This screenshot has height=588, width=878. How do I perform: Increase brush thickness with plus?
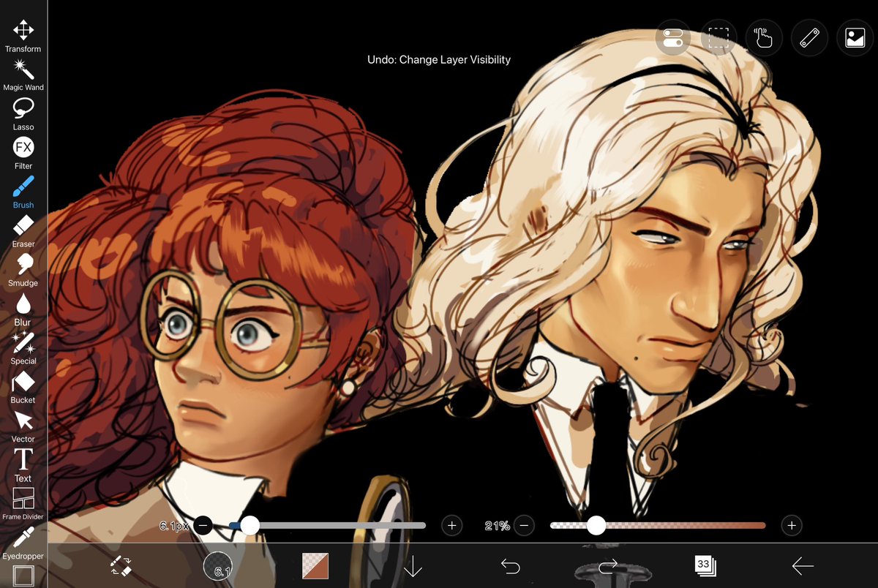pos(451,525)
